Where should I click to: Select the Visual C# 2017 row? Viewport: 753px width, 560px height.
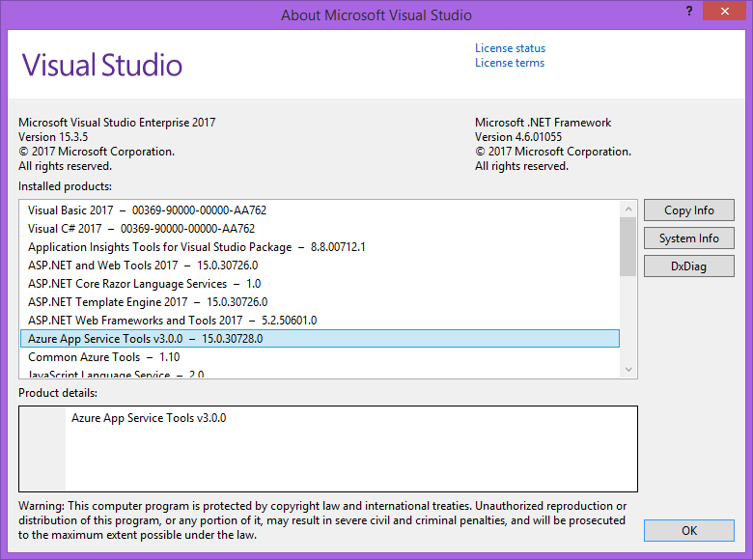[x=320, y=229]
